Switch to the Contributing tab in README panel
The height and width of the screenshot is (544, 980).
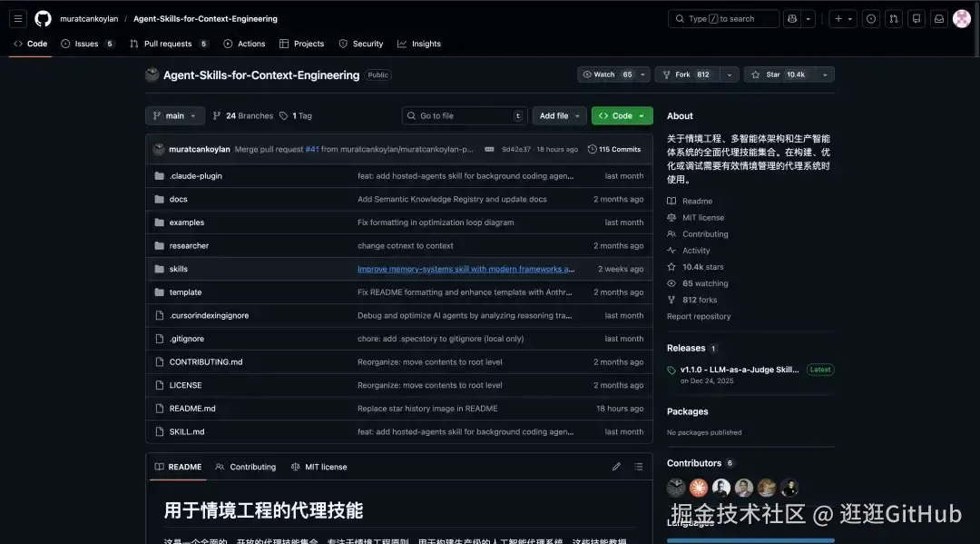pos(246,467)
